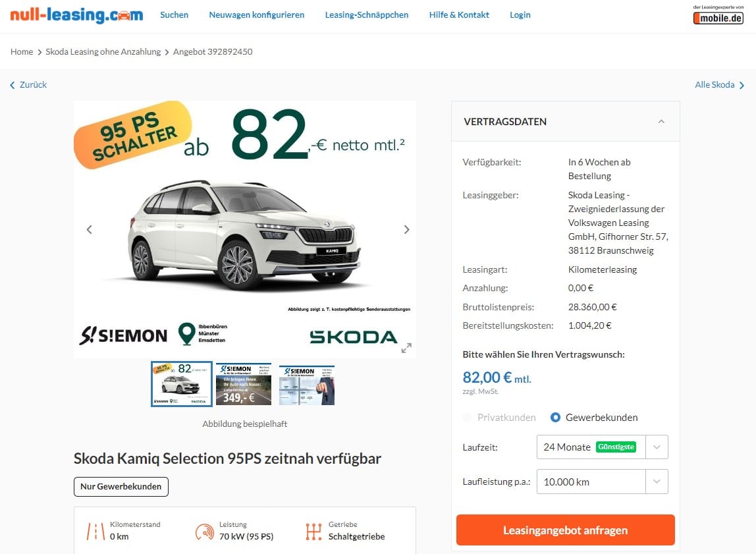Open the Laufzeit 24 Monate dropdown
This screenshot has height=554, width=756.
pos(602,447)
